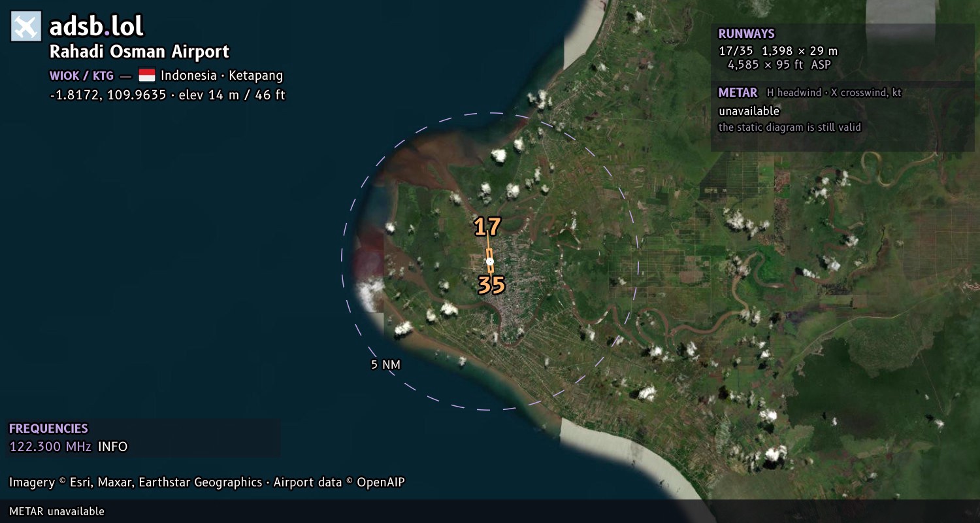Viewport: 980px width, 523px height.
Task: Click the 5 NM range ring label
Action: [385, 365]
